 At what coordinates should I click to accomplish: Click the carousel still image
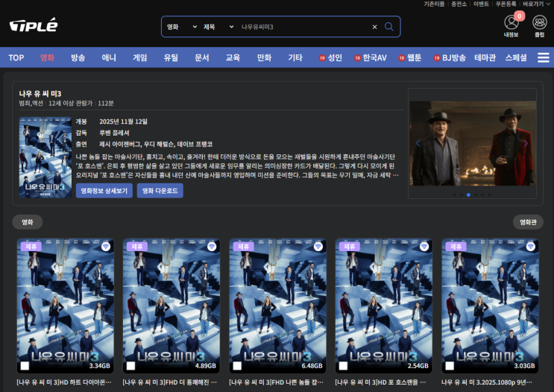coord(473,143)
